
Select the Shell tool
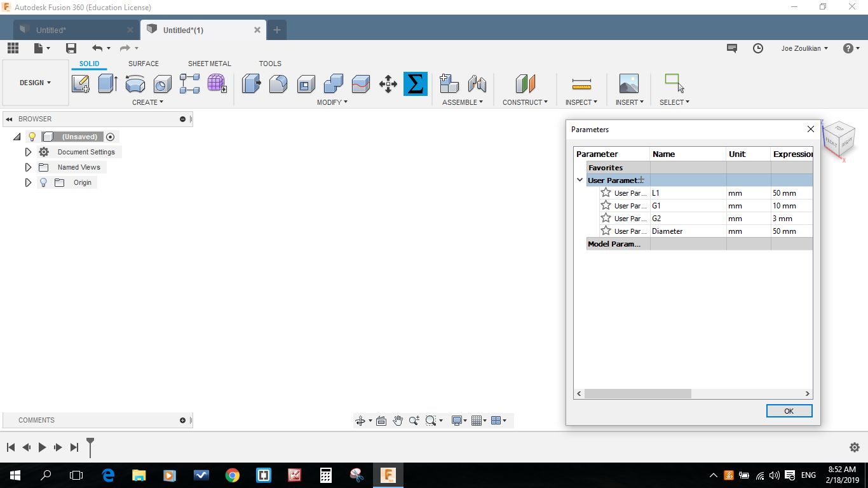click(x=306, y=83)
